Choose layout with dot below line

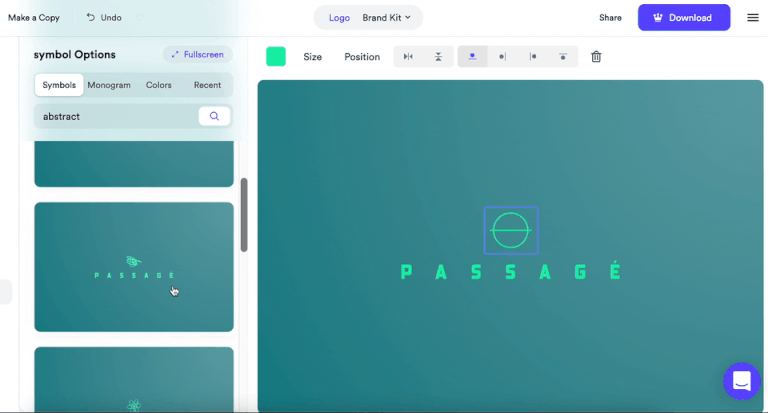pos(563,57)
